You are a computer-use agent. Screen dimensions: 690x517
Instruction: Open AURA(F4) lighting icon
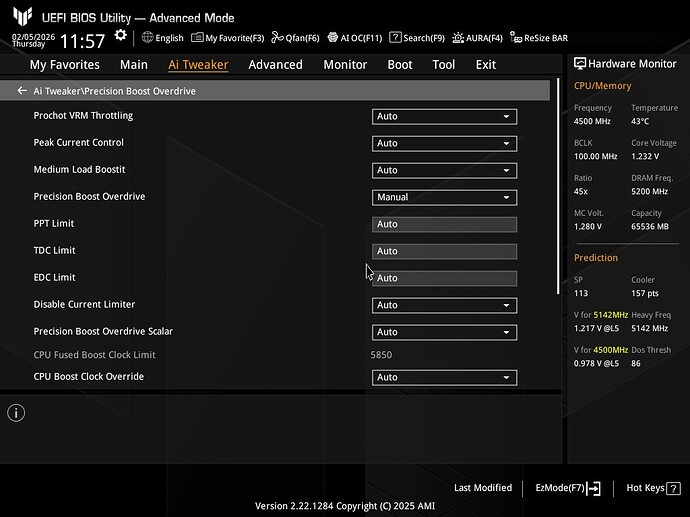click(458, 38)
